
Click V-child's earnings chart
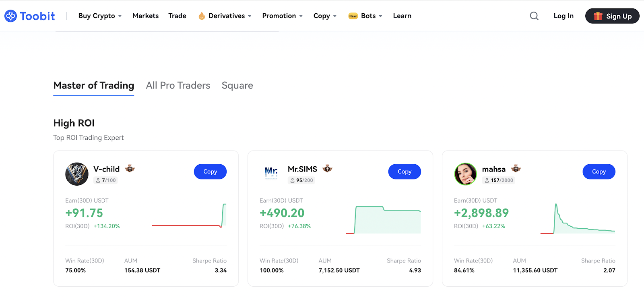[x=189, y=216]
